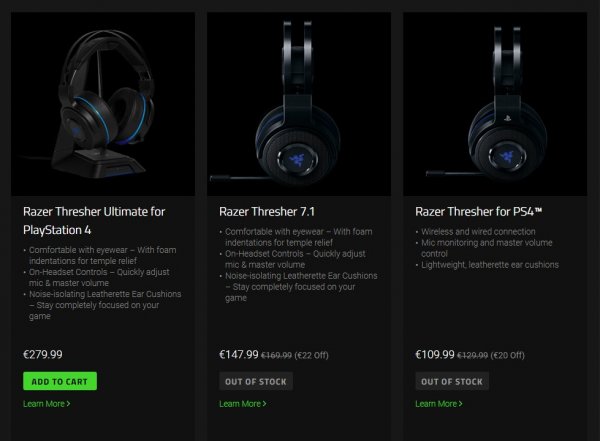Open Learn More for Thresher for PS4
The image size is (600, 441).
click(439, 403)
